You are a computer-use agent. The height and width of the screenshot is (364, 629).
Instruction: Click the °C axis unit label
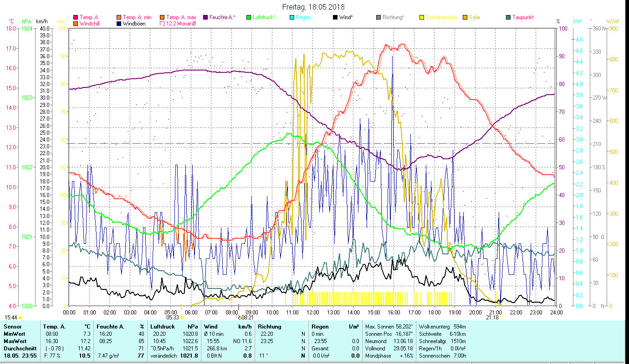[11, 21]
